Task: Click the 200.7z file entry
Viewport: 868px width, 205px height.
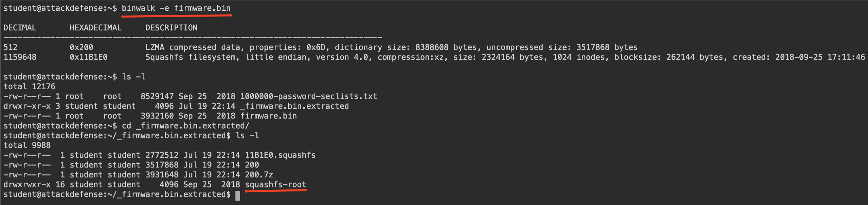Action: point(259,175)
